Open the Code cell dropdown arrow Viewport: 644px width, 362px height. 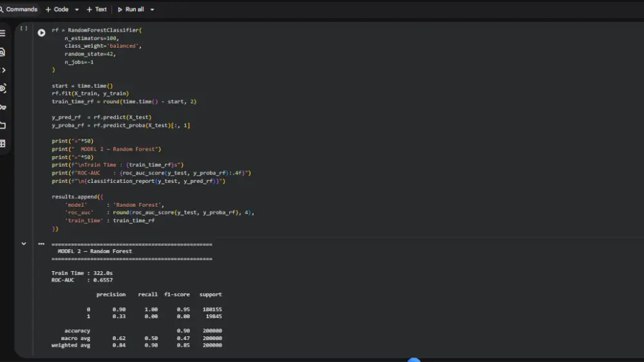pyautogui.click(x=77, y=10)
